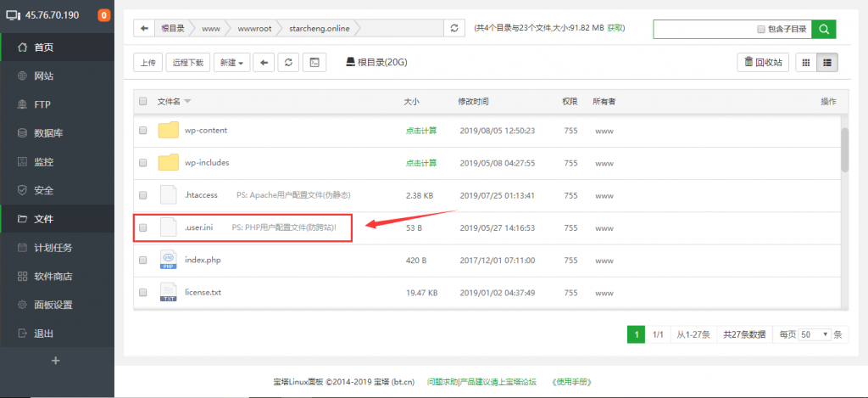Click the 计划任务 calendar icon
This screenshot has height=398, width=868.
22,248
